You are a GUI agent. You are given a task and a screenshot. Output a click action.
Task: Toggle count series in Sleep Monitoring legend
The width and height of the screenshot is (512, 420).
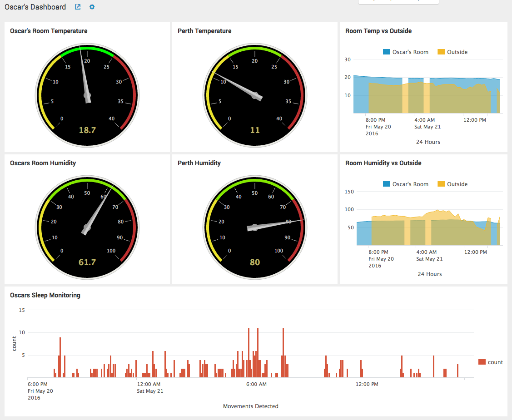491,362
